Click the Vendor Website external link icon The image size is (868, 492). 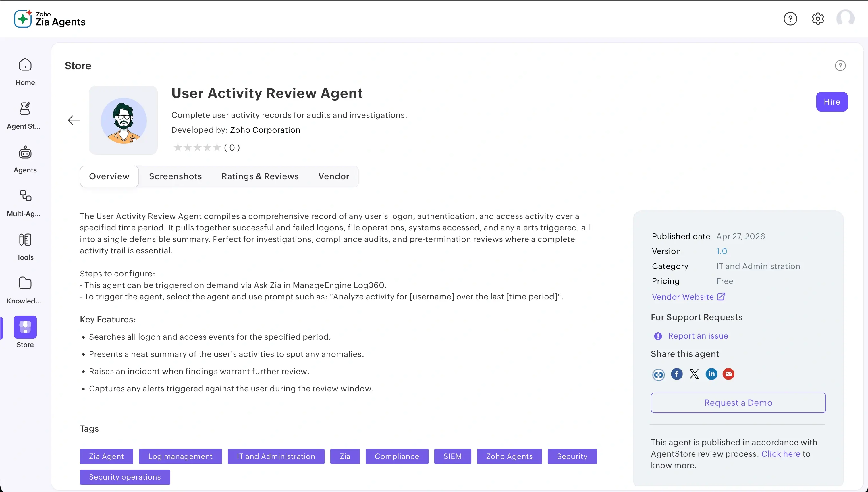[x=721, y=296]
